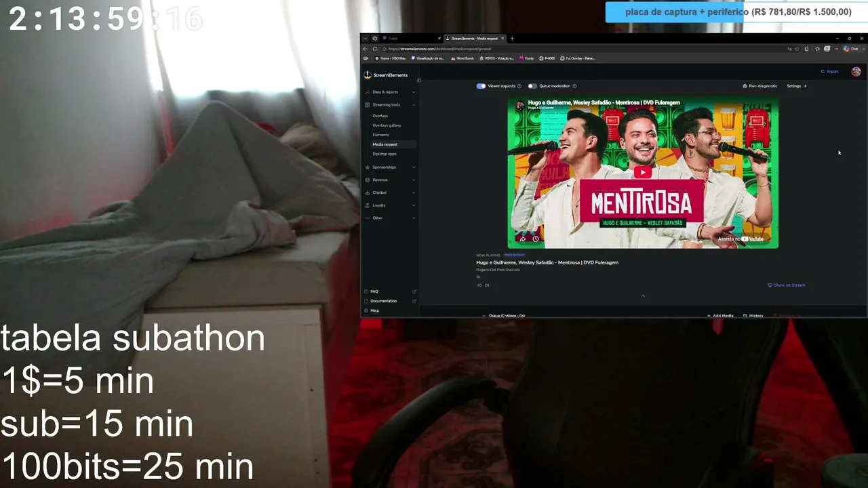Open Overlays in the sidebar
This screenshot has width=868, height=488.
[380, 116]
